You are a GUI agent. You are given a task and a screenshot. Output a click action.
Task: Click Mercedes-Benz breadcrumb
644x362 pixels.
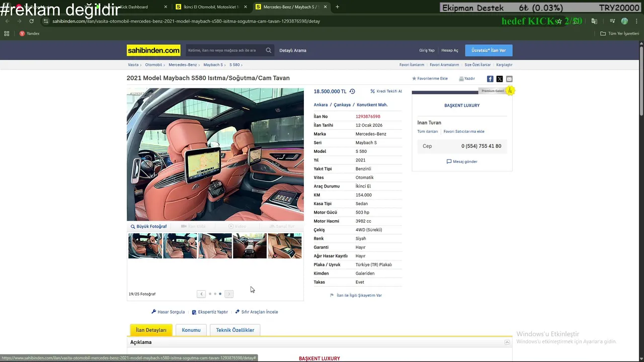pos(183,65)
